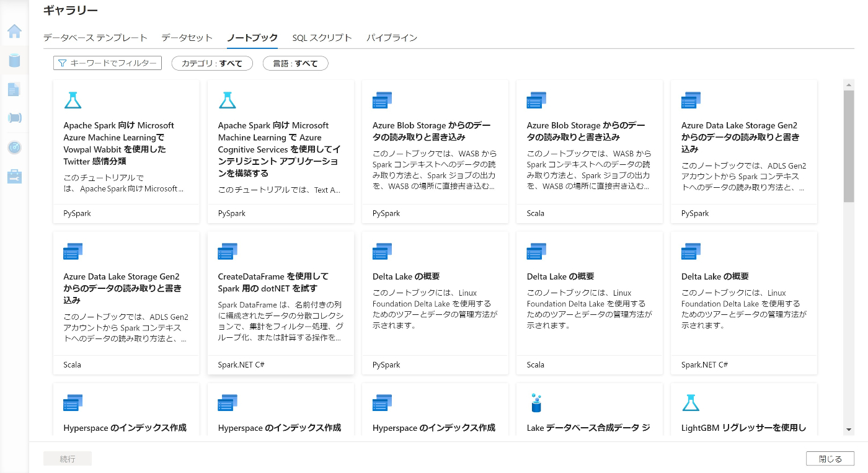Image resolution: width=868 pixels, height=473 pixels.
Task: Click flask icon on Vowpal Wabbit Twitter card
Action: (73, 100)
